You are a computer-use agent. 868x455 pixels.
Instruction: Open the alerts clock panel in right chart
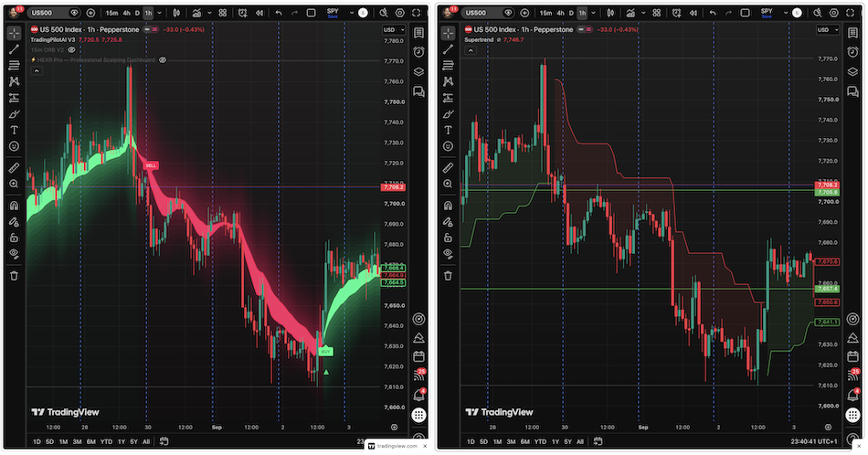click(852, 52)
